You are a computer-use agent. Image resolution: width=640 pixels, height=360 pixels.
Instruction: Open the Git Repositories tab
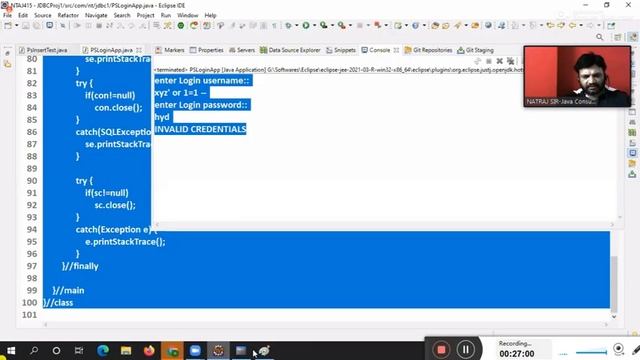point(429,50)
